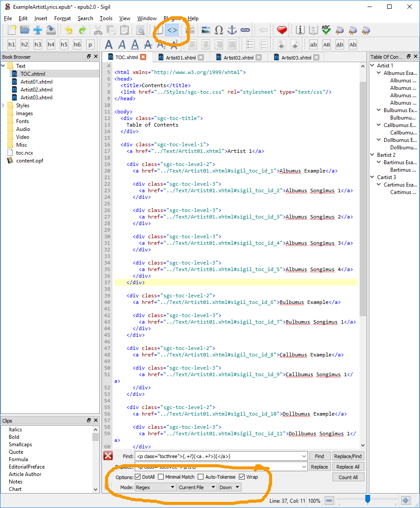420x508 pixels.
Task: Enable the Minimal Match checkbox
Action: pyautogui.click(x=161, y=477)
